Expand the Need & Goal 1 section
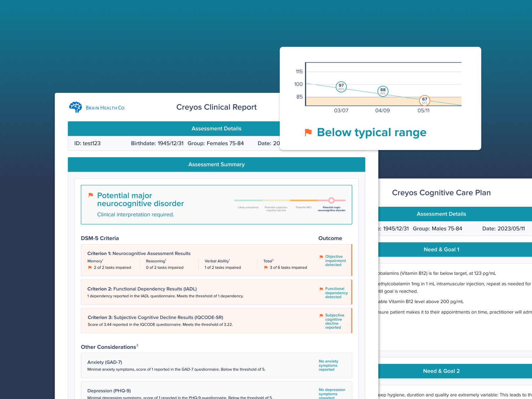The image size is (532, 399). [x=441, y=249]
